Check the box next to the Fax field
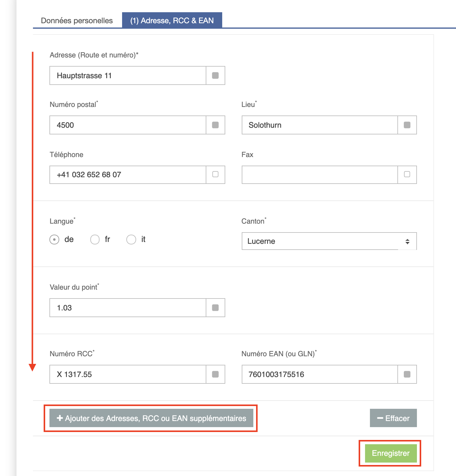The image size is (456, 476). [407, 174]
